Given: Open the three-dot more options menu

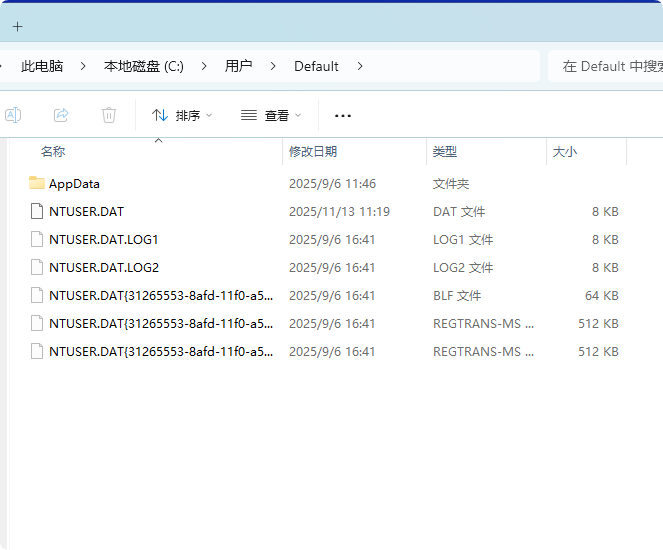Looking at the screenshot, I should click(x=342, y=115).
